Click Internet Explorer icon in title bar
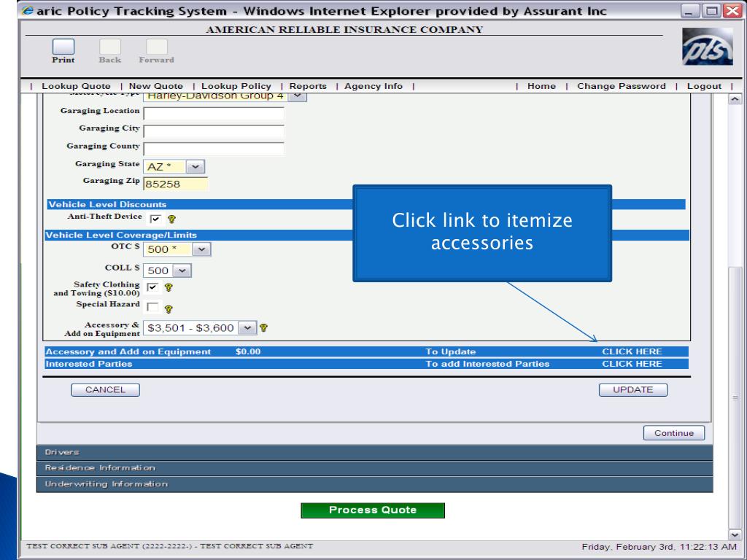Screen dimensions: 747x560 click(28, 10)
